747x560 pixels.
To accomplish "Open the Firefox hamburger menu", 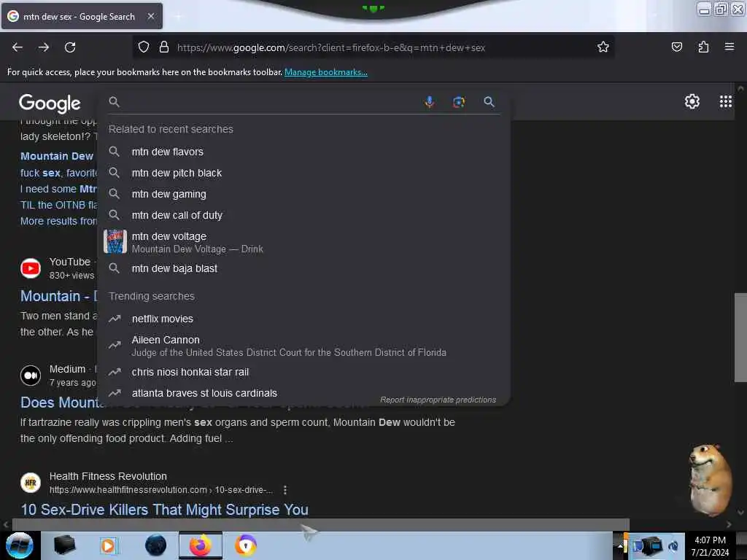I will coord(729,47).
